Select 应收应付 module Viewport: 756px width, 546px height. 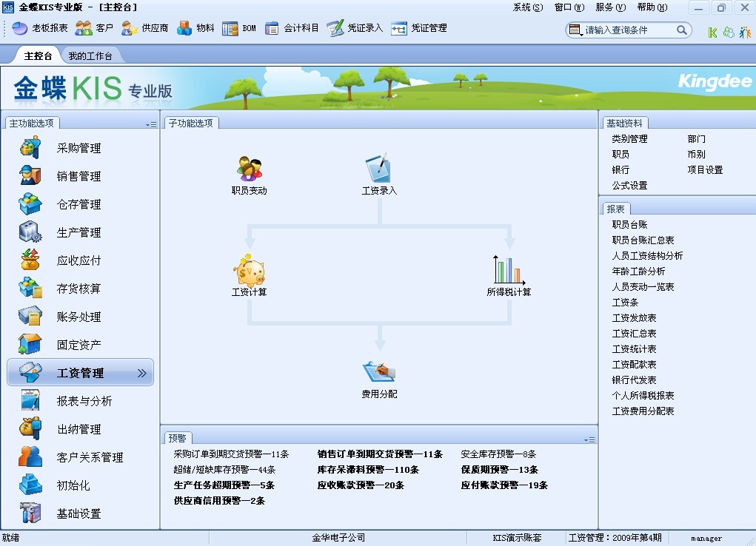coord(80,260)
